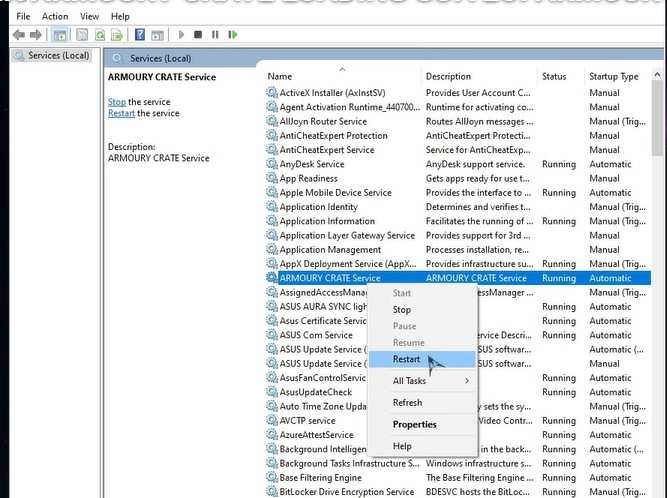This screenshot has width=667, height=498.
Task: Click the Start Service play icon
Action: click(181, 34)
